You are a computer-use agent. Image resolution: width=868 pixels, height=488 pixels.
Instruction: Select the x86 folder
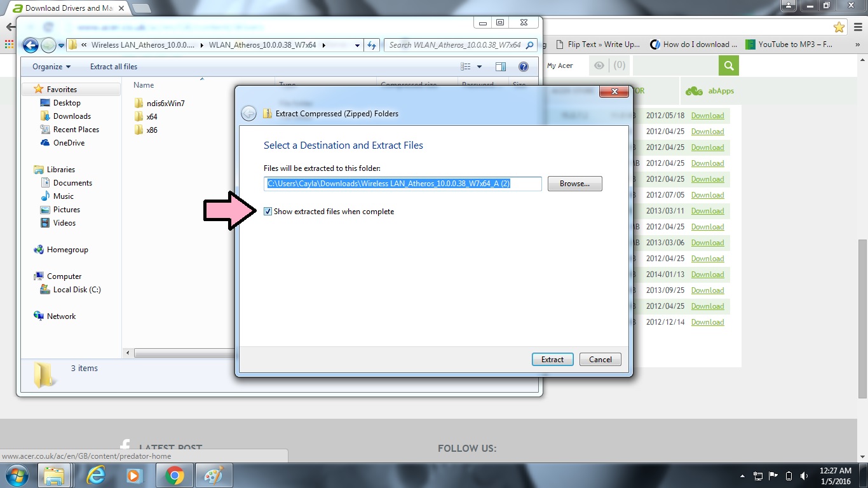pos(151,130)
